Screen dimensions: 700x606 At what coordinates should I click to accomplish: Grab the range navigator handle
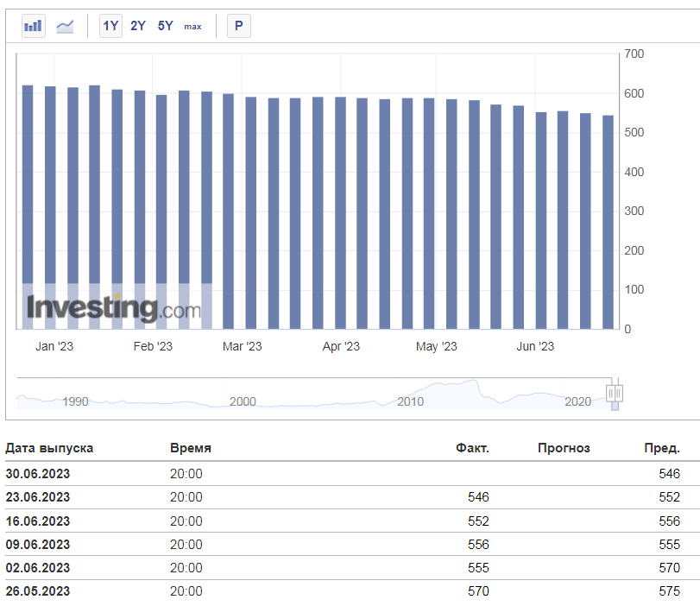coord(615,394)
